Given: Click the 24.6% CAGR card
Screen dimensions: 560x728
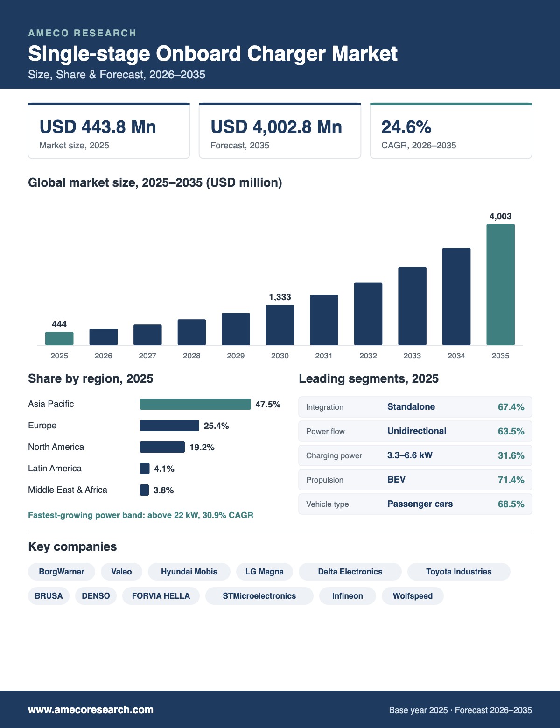Looking at the screenshot, I should (451, 131).
